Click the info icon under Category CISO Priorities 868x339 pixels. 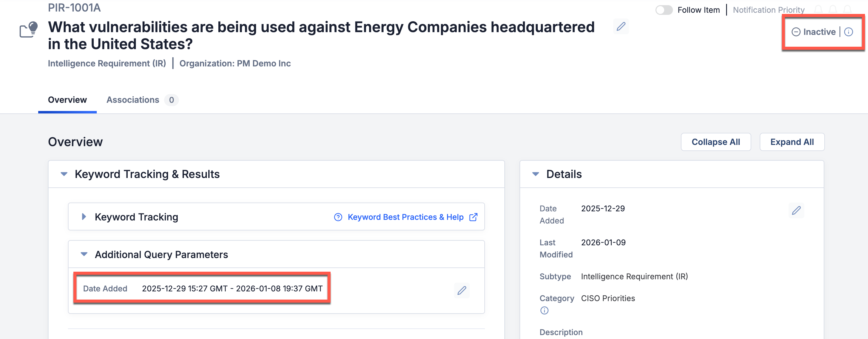click(x=544, y=310)
